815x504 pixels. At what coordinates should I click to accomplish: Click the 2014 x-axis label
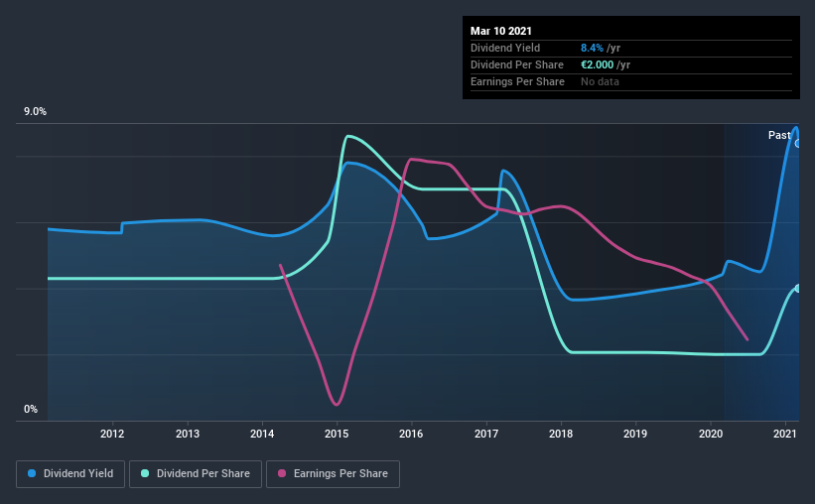pyautogui.click(x=262, y=434)
